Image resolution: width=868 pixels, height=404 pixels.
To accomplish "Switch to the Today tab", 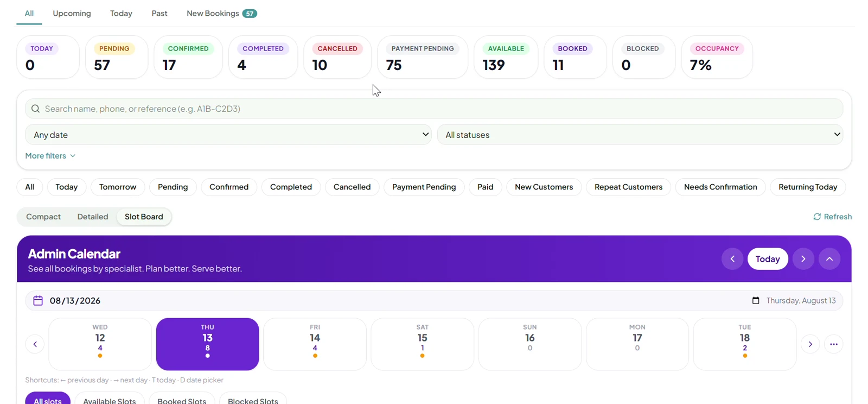I will [x=121, y=14].
